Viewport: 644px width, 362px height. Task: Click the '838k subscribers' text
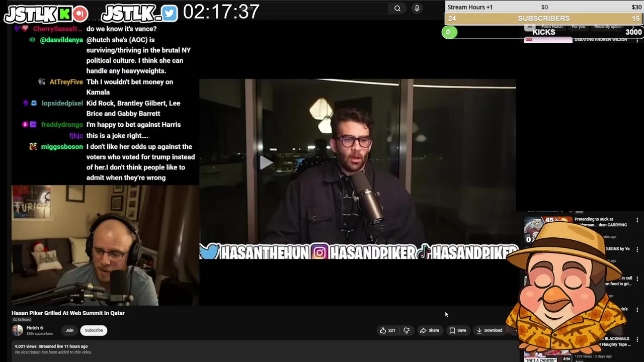[x=40, y=334]
